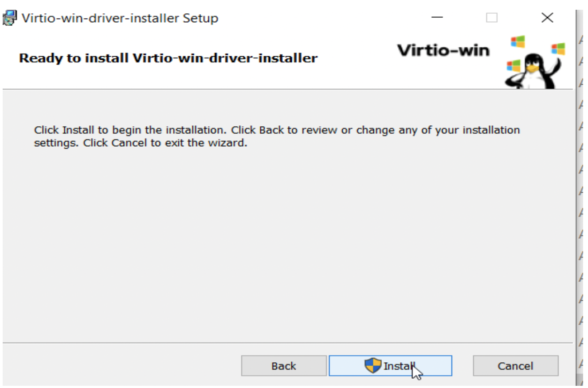This screenshot has height=388, width=588.
Task: Click the Install button to begin installation
Action: pyautogui.click(x=390, y=366)
